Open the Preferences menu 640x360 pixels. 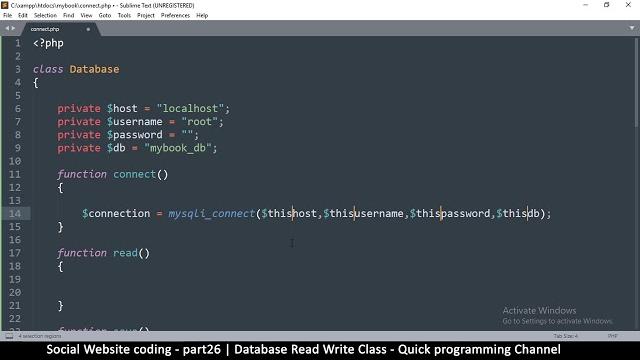[176, 16]
